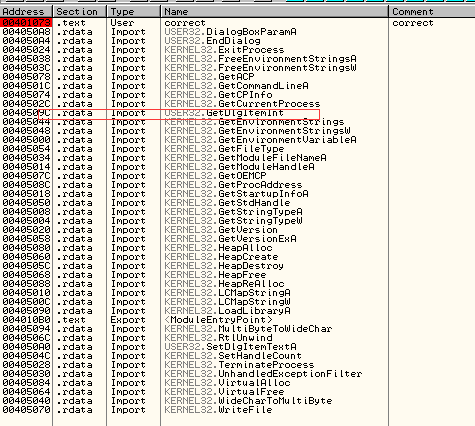475x426 pixels.
Task: Select KERNEL32.FreeEnvironmentStringsA
Action: pos(260,59)
